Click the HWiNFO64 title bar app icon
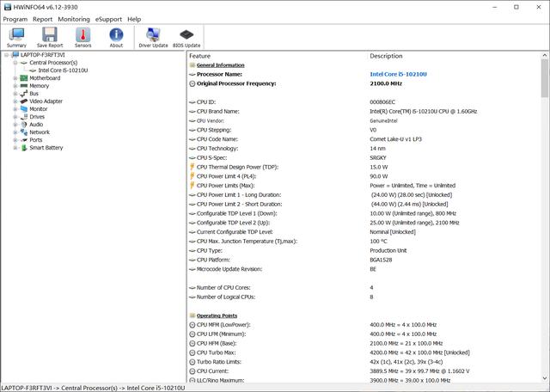This screenshot has height=392, width=550. click(8, 7)
